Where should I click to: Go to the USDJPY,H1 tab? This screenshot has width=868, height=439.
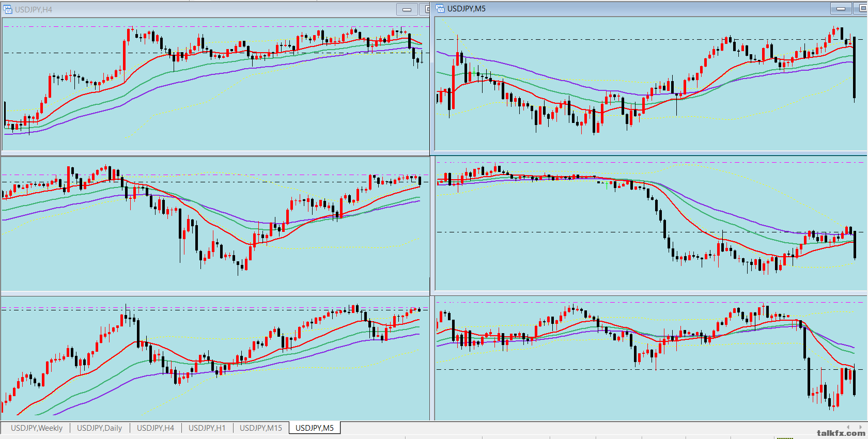(207, 428)
